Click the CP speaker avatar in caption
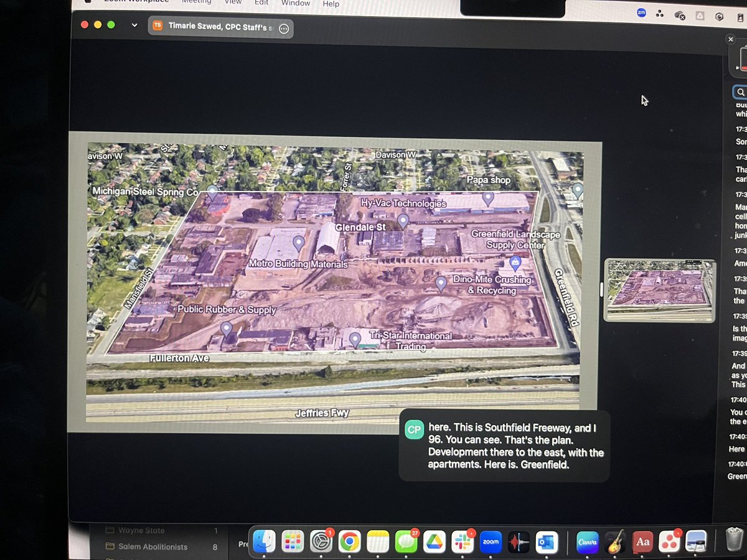This screenshot has height=560, width=747. point(415,430)
